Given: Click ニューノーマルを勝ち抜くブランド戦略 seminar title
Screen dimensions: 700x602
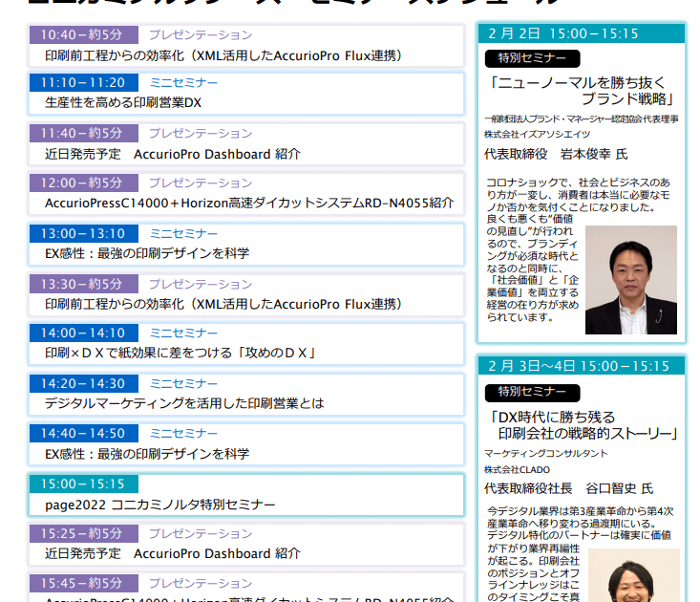Looking at the screenshot, I should click(x=583, y=91).
